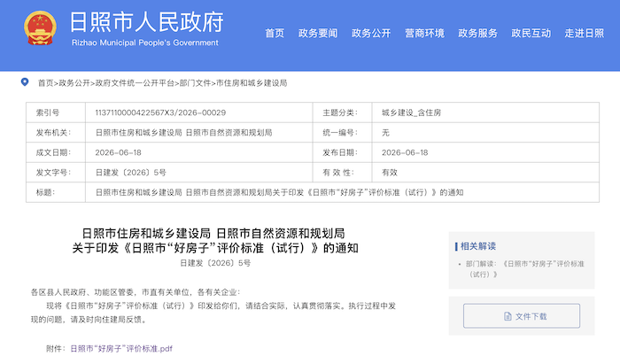Click the document number under the article heading
The height and width of the screenshot is (364, 620).
point(215,263)
